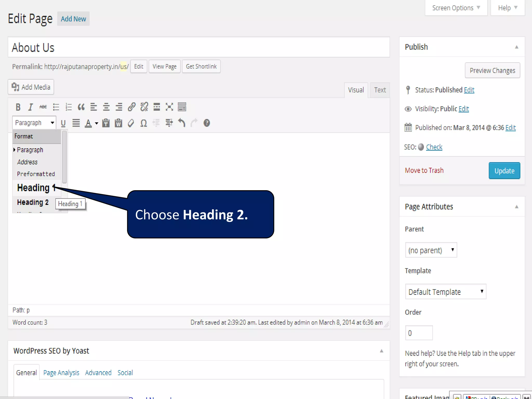Screen dimensions: 532x399
Task: Insert a blockquote using toolbar icon
Action: 81,107
